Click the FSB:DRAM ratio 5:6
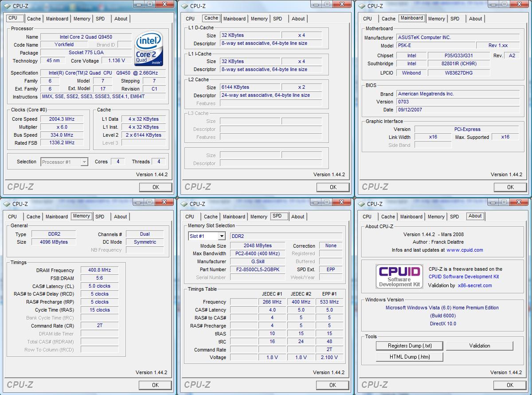 (x=99, y=278)
